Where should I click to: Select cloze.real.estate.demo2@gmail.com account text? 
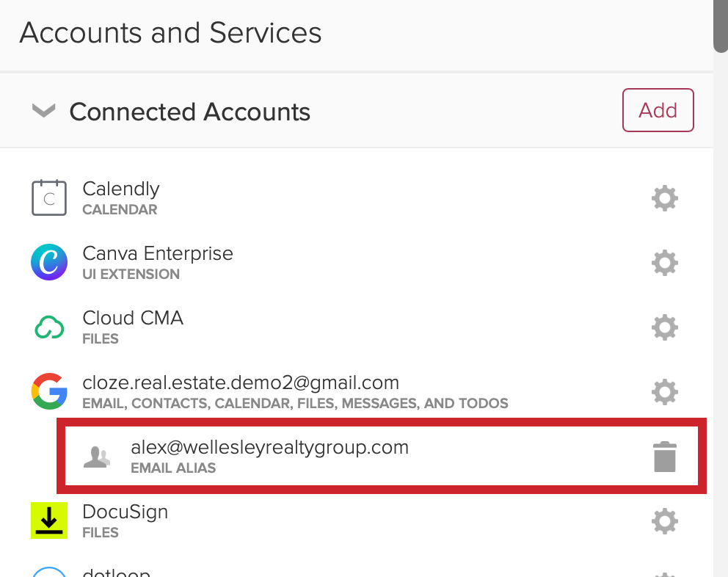point(241,382)
